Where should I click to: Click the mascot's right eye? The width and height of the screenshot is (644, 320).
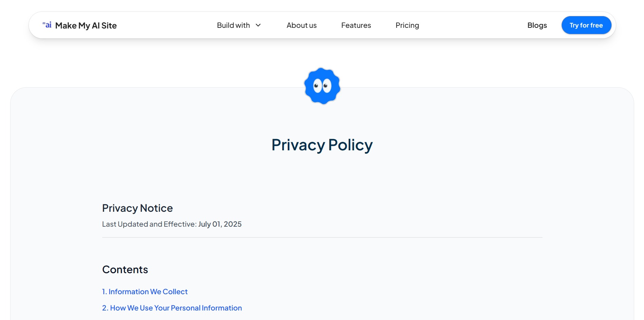(327, 86)
